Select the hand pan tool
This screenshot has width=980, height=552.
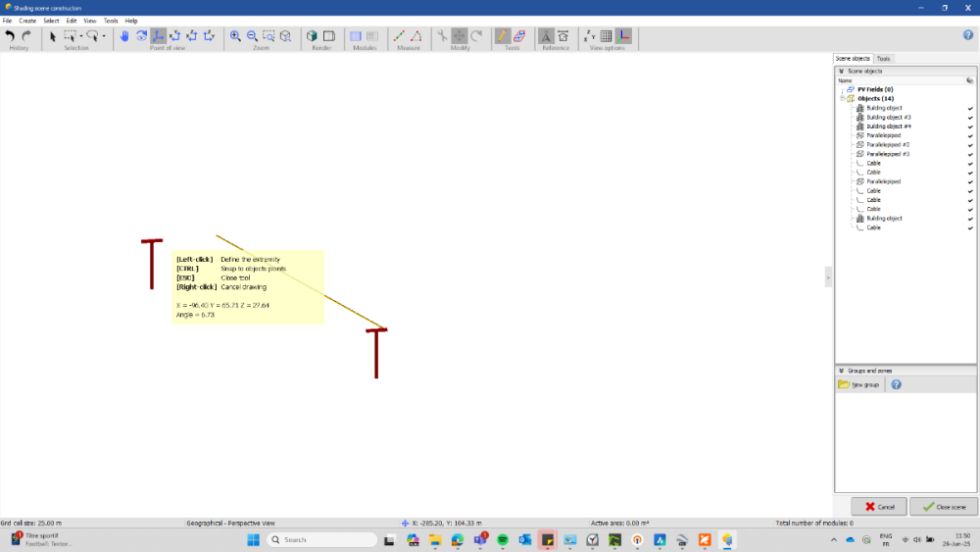pos(124,36)
